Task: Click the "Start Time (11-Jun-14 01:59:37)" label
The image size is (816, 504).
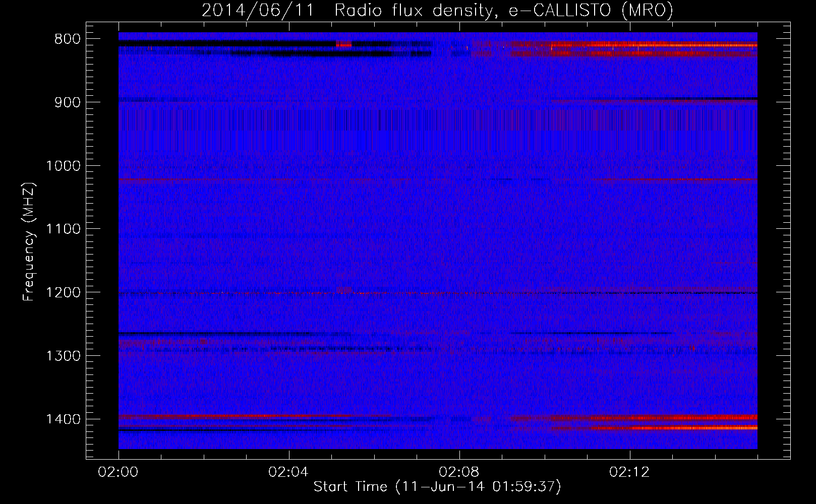Action: pyautogui.click(x=437, y=487)
